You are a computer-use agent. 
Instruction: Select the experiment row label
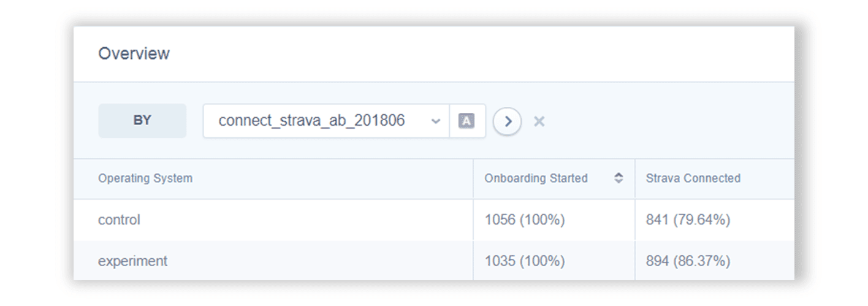pyautogui.click(x=132, y=261)
